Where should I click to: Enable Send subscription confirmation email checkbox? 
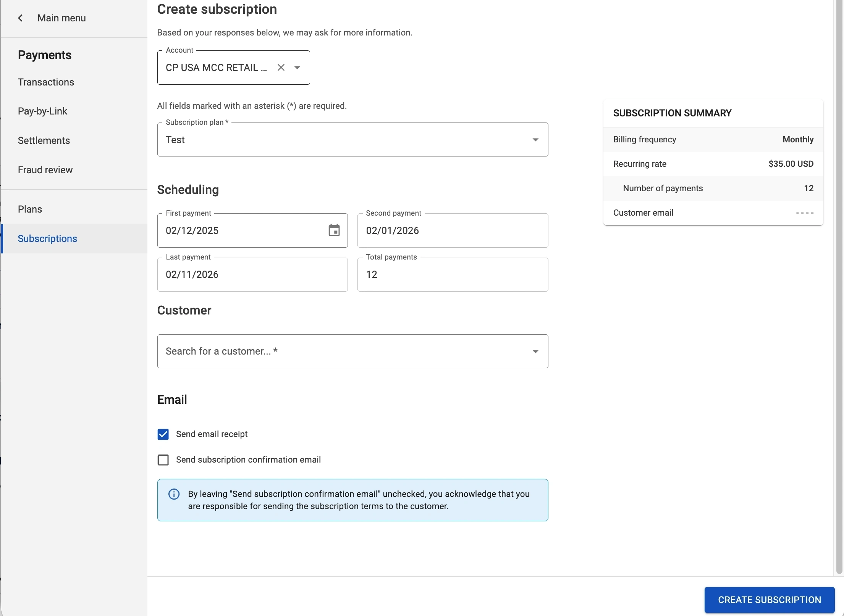163,460
